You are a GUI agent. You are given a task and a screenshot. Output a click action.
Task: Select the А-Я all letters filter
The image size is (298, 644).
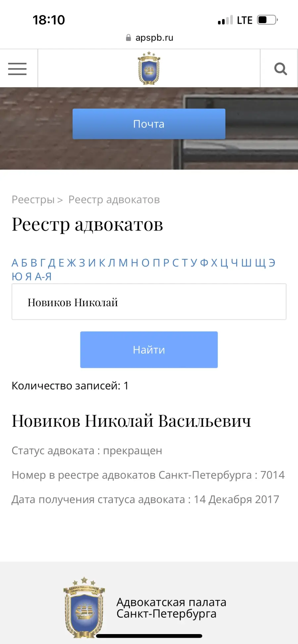tap(43, 276)
